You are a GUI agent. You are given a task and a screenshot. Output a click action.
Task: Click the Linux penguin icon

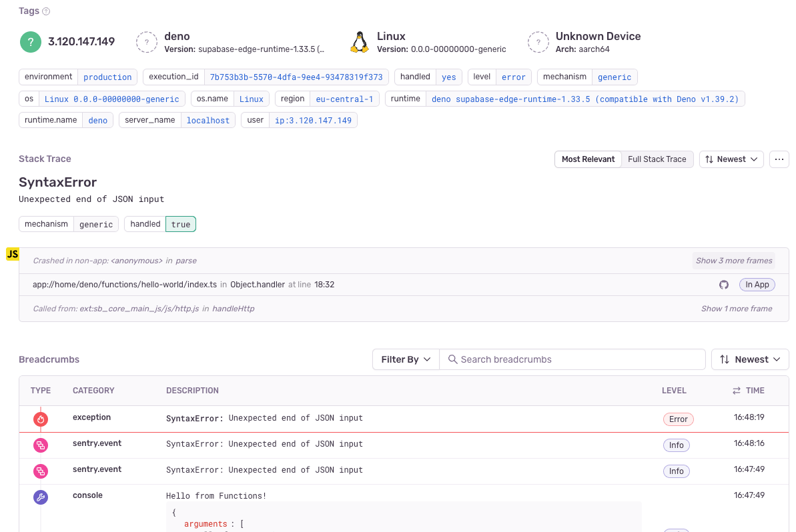[x=360, y=42]
